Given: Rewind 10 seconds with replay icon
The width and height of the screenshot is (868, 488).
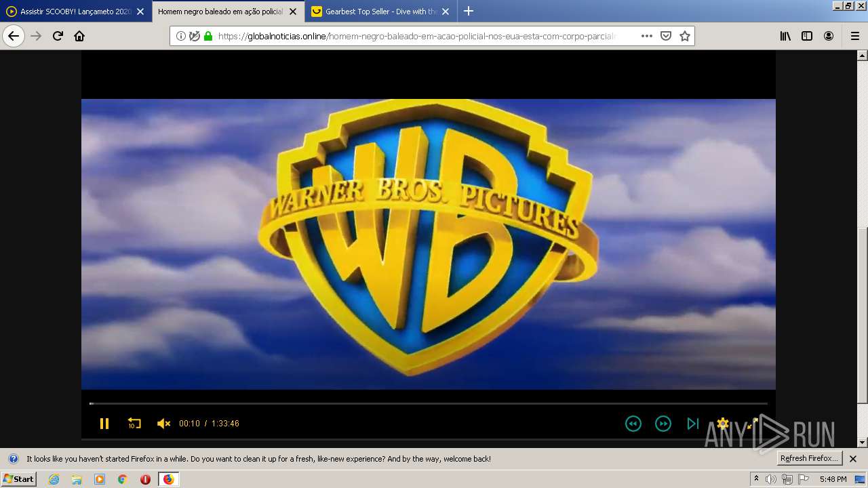Looking at the screenshot, I should [x=134, y=424].
